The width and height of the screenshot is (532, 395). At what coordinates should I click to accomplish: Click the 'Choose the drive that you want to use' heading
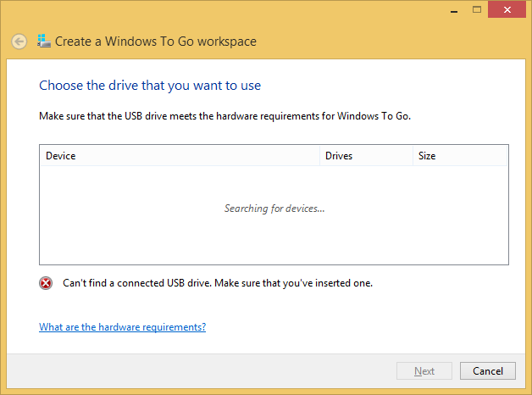click(x=150, y=86)
